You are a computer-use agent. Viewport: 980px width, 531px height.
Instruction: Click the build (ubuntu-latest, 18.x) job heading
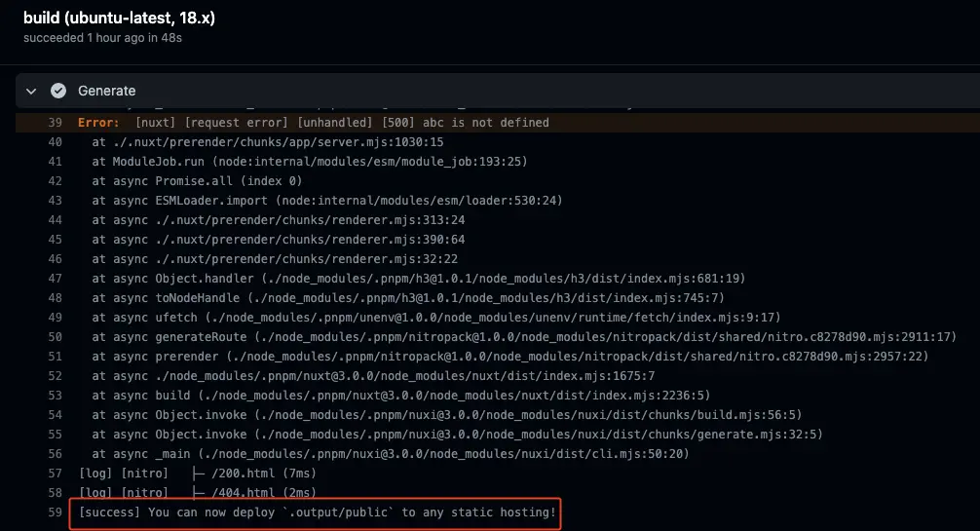pos(120,18)
